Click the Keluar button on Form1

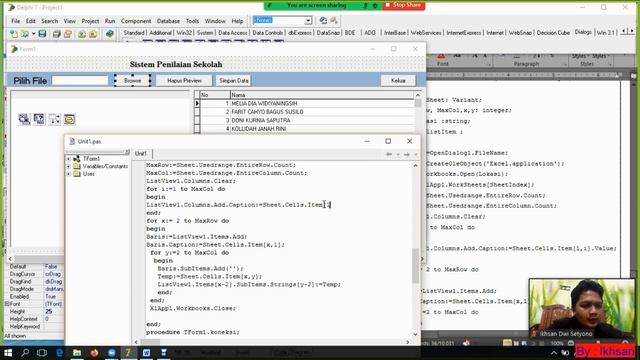point(398,80)
